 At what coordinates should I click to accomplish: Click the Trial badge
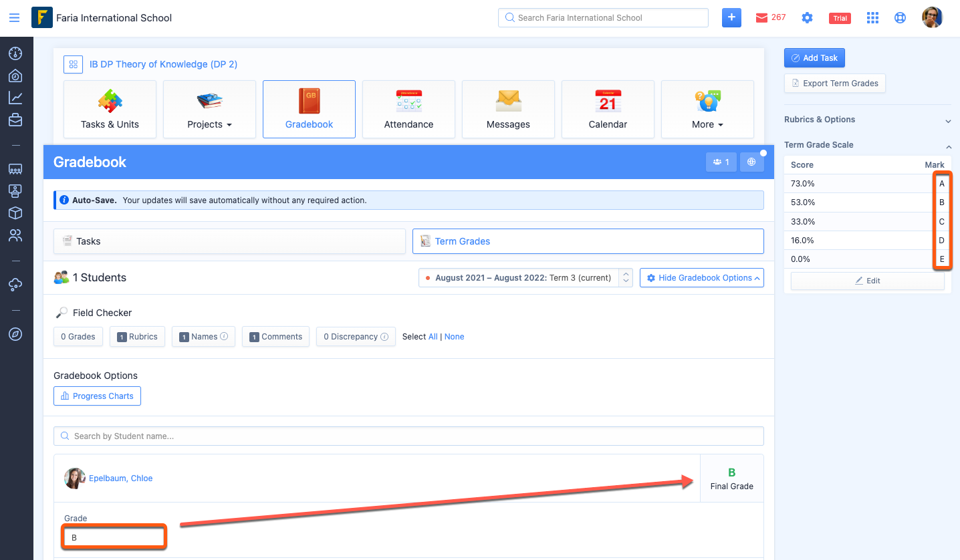[840, 18]
